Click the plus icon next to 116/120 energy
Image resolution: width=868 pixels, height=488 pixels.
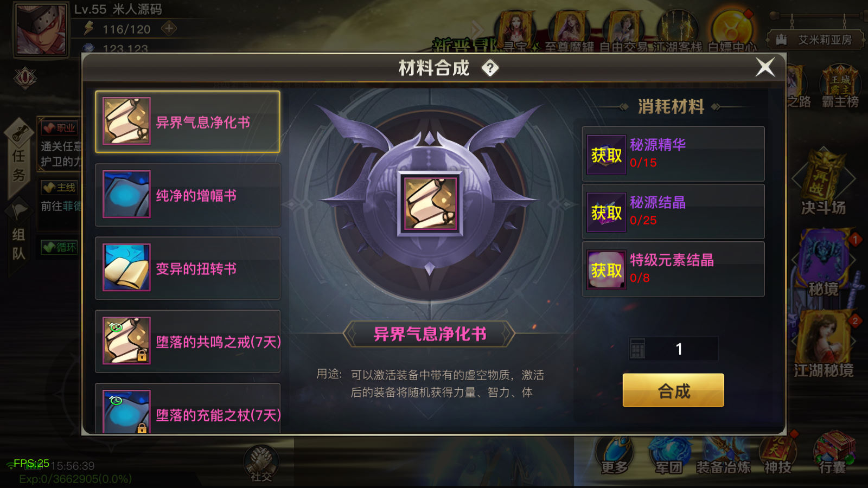pyautogui.click(x=169, y=28)
